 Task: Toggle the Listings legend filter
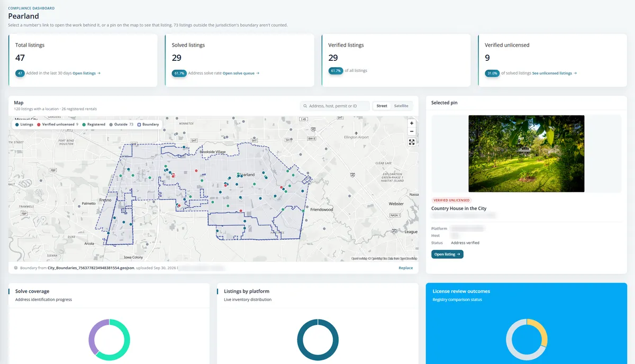pos(24,124)
